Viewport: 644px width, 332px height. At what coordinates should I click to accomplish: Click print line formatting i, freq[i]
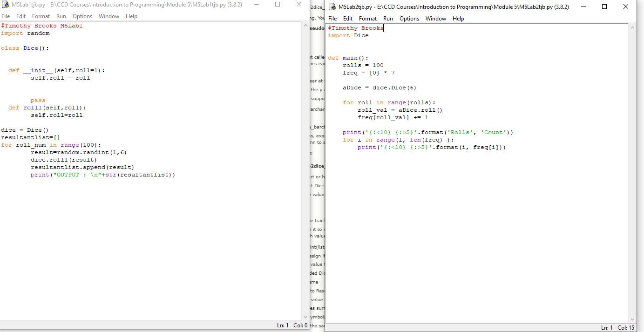point(432,147)
